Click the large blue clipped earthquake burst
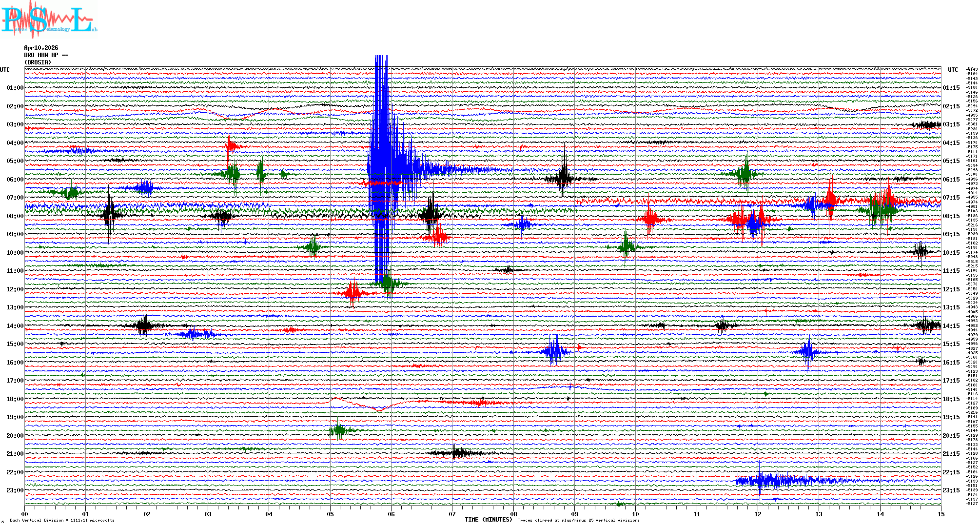 pyautogui.click(x=381, y=161)
